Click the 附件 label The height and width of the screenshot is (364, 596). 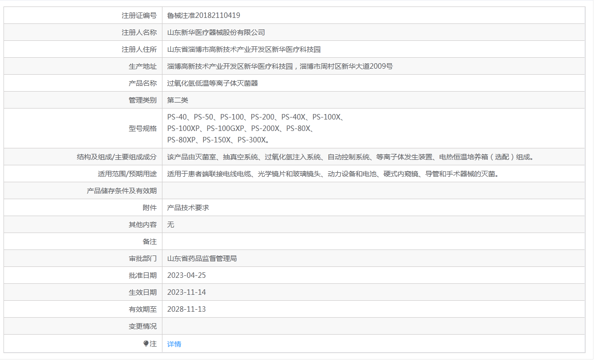(x=149, y=208)
